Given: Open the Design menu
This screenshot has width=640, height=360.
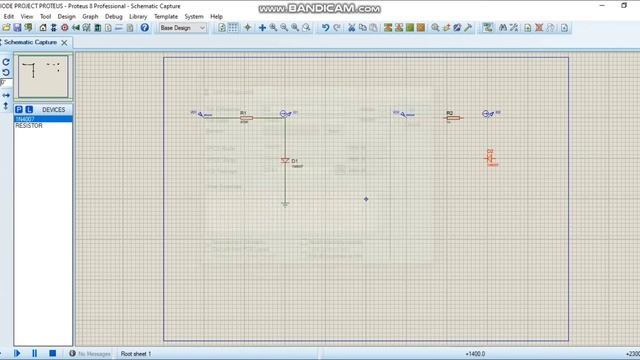Looking at the screenshot, I should [67, 17].
